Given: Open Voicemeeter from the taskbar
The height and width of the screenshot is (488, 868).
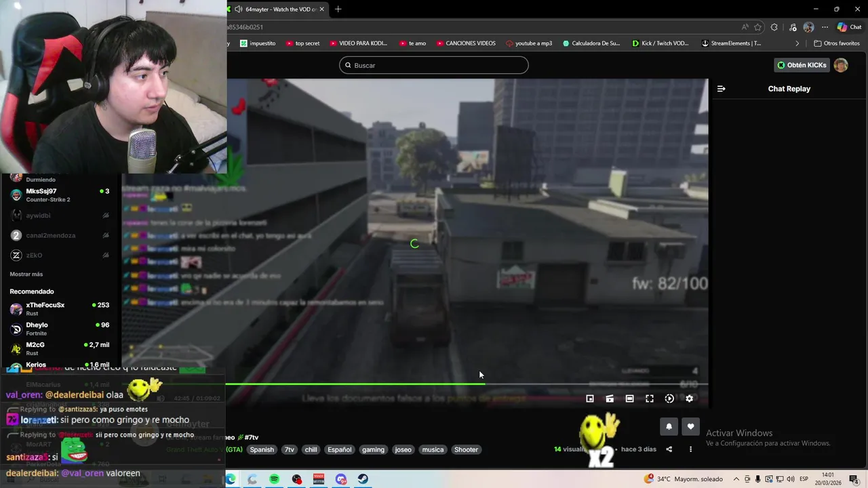Looking at the screenshot, I should tap(319, 479).
